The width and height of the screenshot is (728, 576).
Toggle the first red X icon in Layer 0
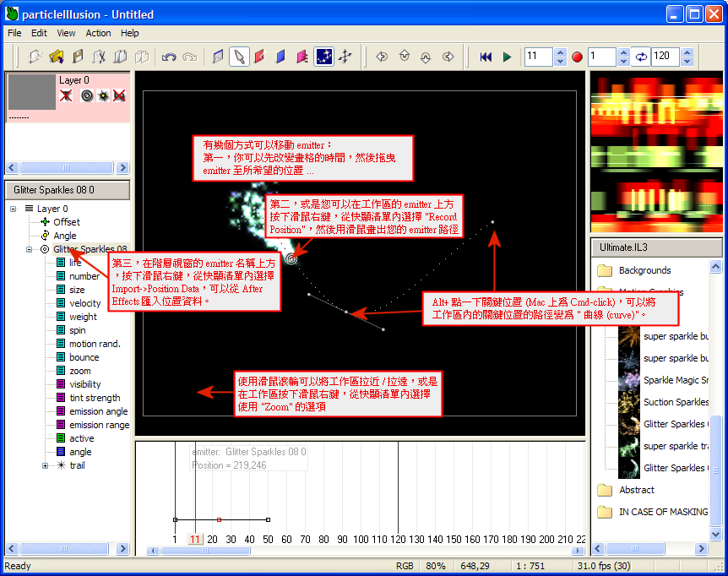click(66, 96)
